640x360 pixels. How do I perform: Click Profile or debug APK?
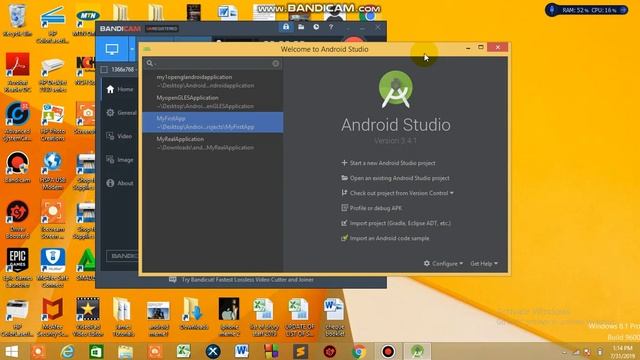371,208
